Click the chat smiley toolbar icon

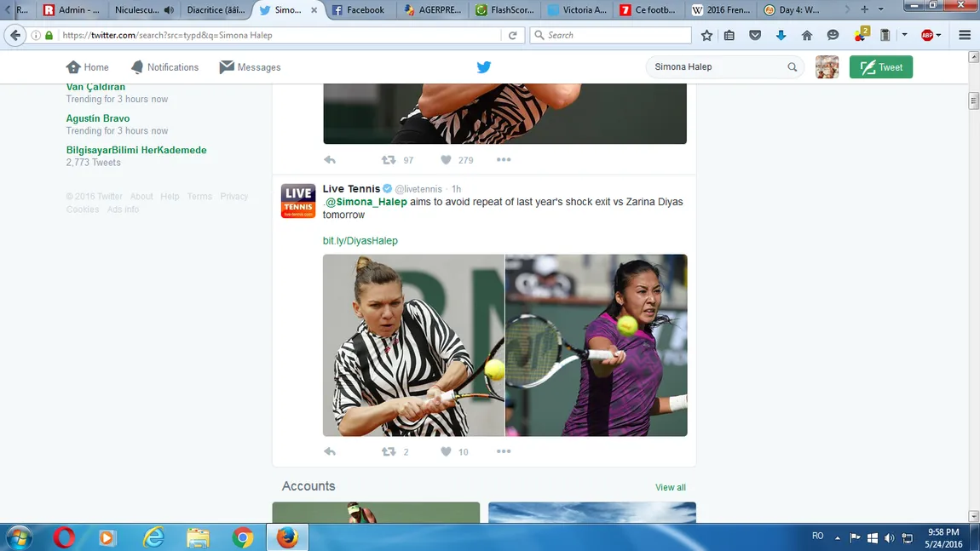point(833,35)
